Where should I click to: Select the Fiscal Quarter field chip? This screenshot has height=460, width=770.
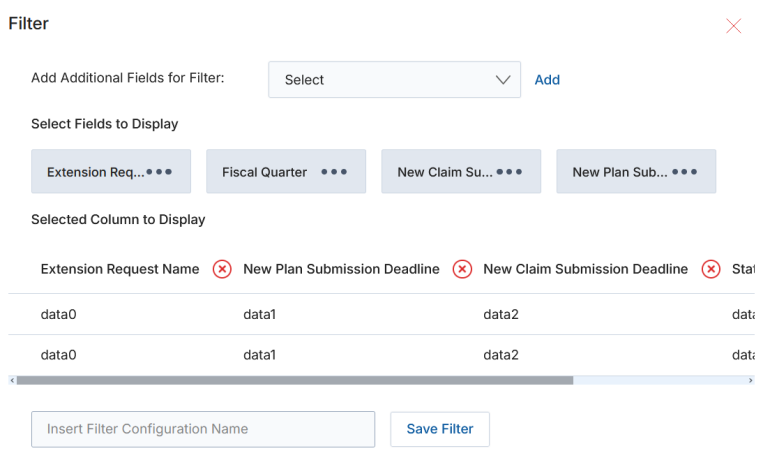tap(286, 171)
